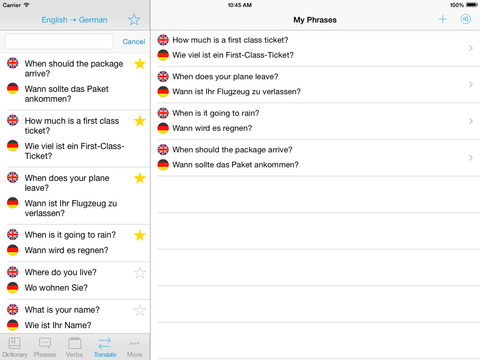Tap the speaker icon in My Phrases header
Image resolution: width=480 pixels, height=360 pixels.
coord(466,19)
